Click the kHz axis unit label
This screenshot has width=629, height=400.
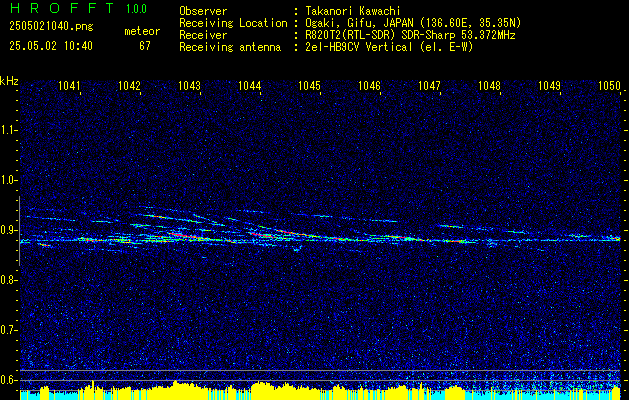[x=9, y=81]
